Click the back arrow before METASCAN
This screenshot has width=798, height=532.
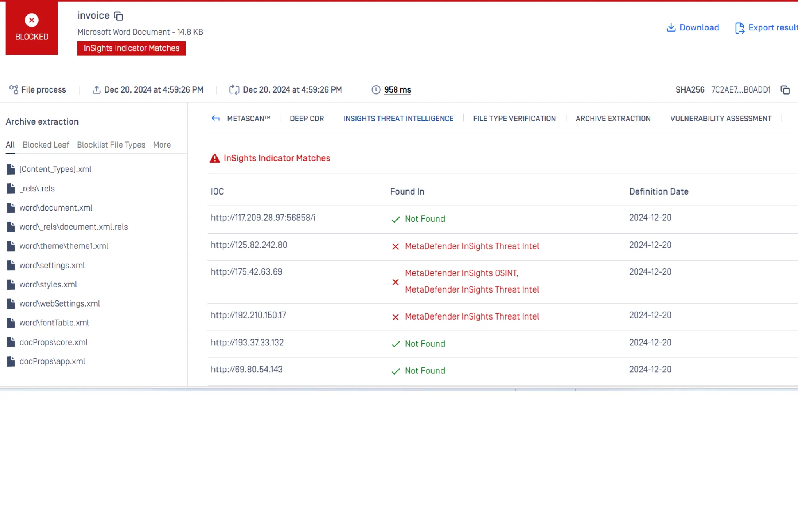click(x=216, y=118)
